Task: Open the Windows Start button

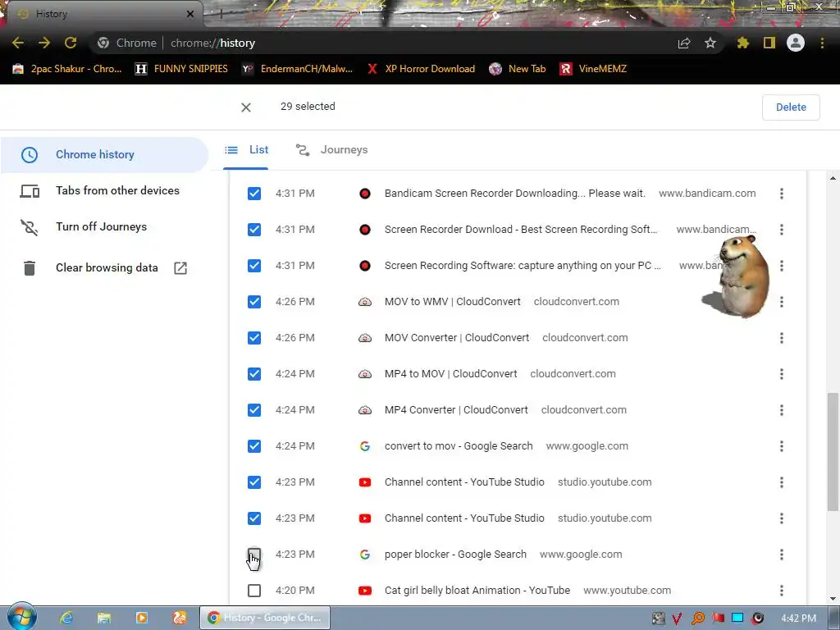Action: [21, 617]
